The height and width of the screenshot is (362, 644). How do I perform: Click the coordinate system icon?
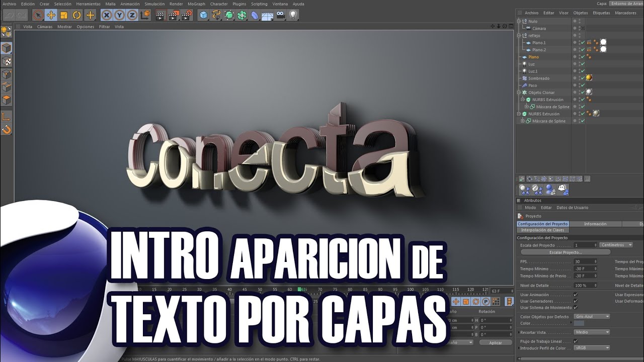[x=145, y=15]
